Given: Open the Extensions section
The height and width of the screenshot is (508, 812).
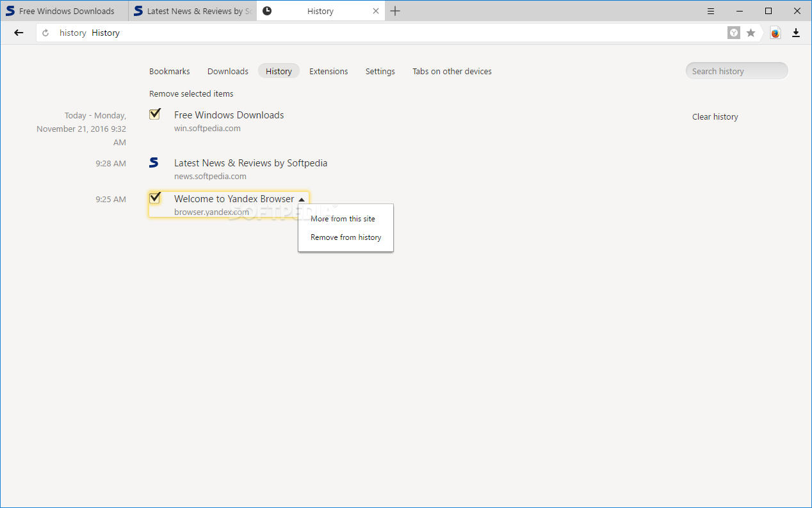Looking at the screenshot, I should 329,71.
